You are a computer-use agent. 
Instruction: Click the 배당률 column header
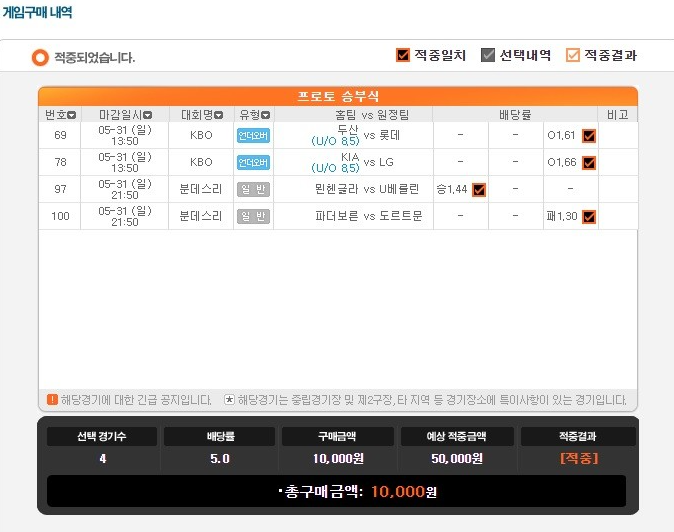point(515,115)
